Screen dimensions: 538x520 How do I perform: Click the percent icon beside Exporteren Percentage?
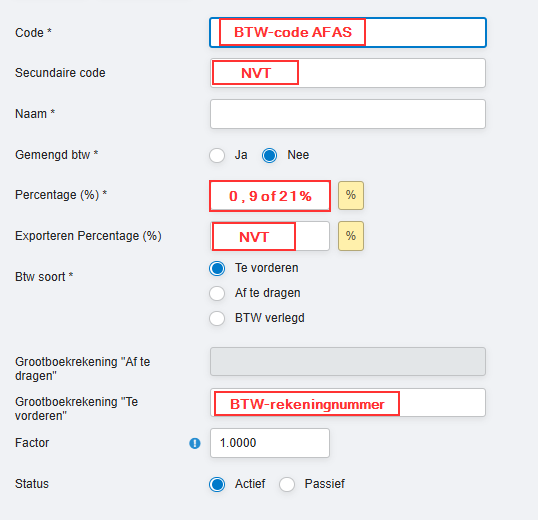coord(351,236)
